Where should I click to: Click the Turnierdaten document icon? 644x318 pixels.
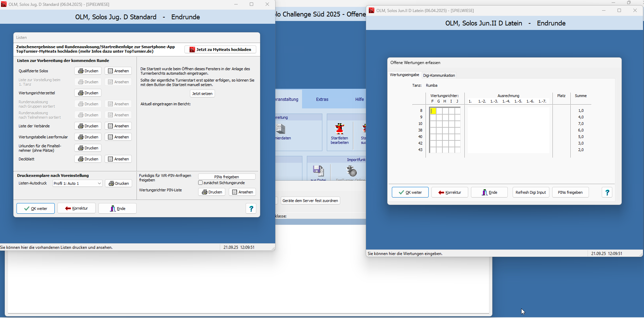[281, 129]
